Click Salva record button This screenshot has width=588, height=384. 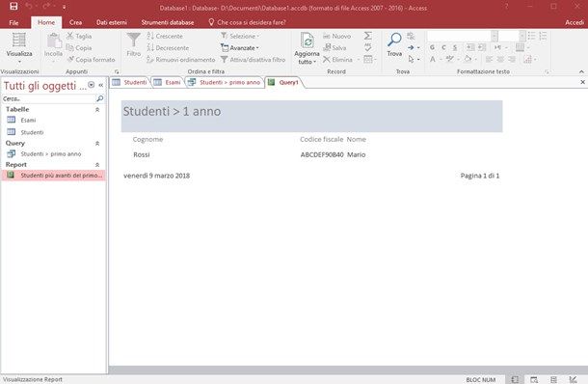(334, 47)
